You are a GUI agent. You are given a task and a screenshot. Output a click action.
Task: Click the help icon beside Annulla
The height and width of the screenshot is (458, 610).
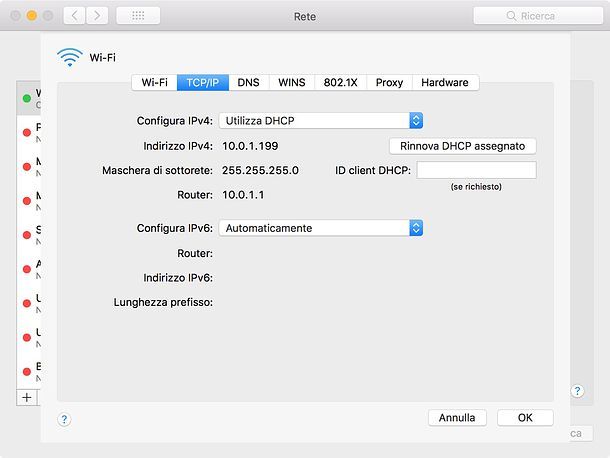(64, 419)
